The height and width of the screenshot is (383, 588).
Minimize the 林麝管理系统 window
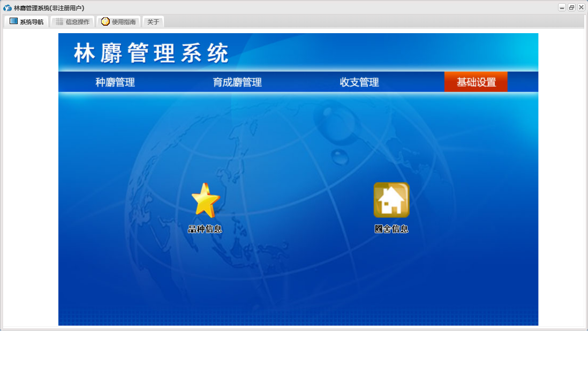coord(562,7)
